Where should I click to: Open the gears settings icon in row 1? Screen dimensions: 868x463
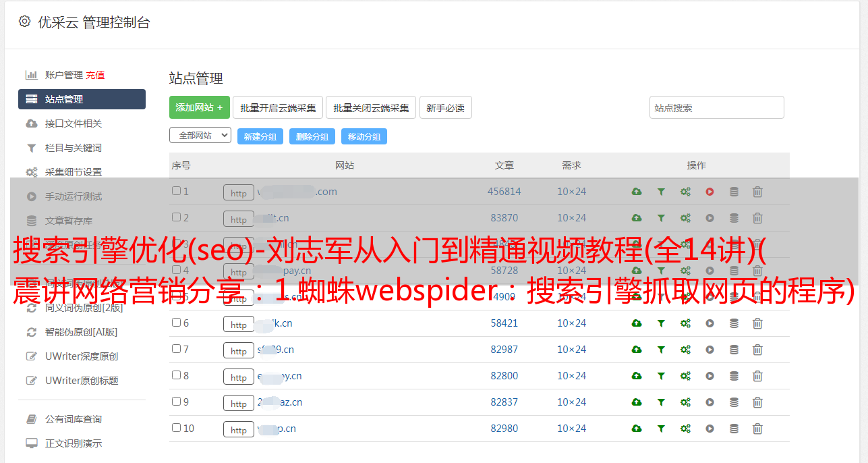[x=685, y=192]
